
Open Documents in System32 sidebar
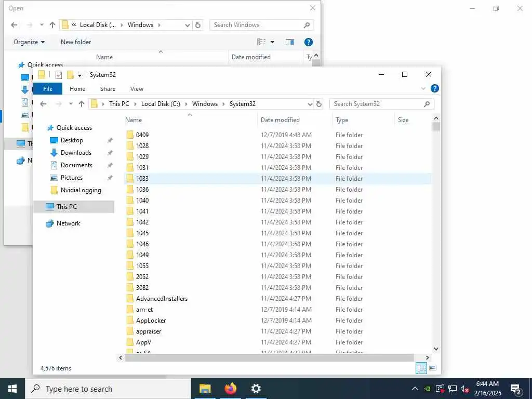coord(76,165)
